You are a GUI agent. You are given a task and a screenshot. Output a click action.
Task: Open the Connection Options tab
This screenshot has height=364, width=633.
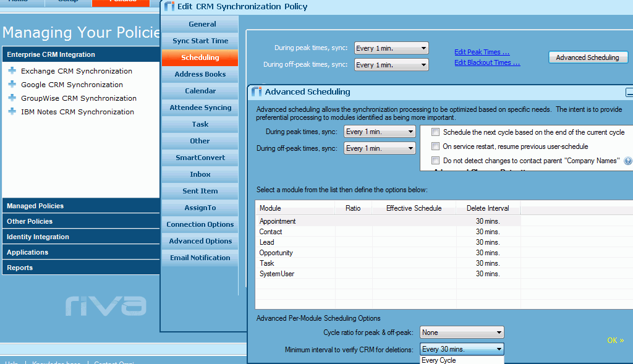[x=200, y=224]
